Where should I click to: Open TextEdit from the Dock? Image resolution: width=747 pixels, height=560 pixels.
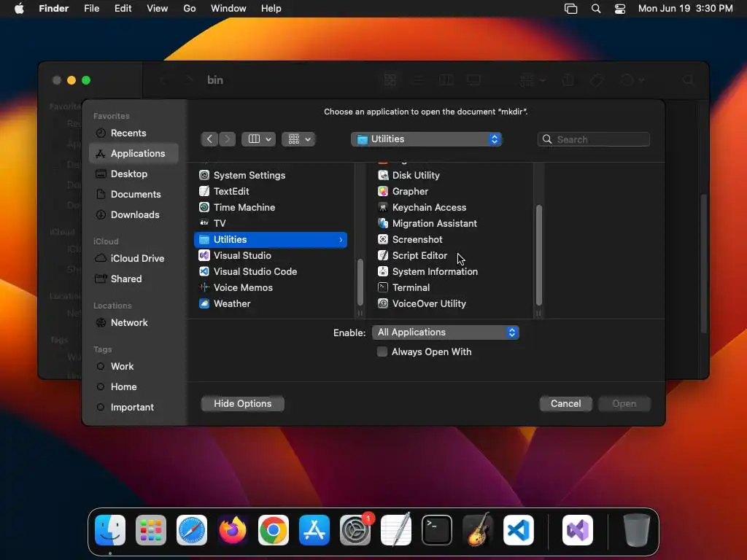pos(396,530)
